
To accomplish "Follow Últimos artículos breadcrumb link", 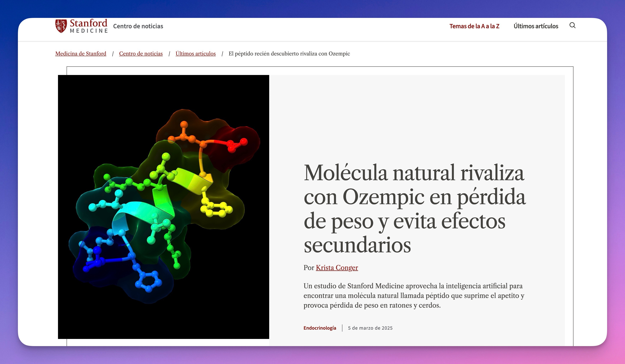I will pos(196,54).
